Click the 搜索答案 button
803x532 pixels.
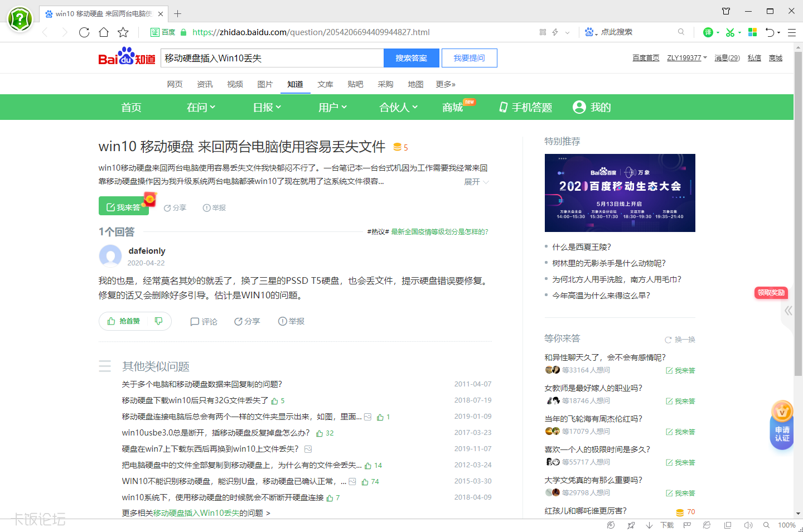point(412,58)
